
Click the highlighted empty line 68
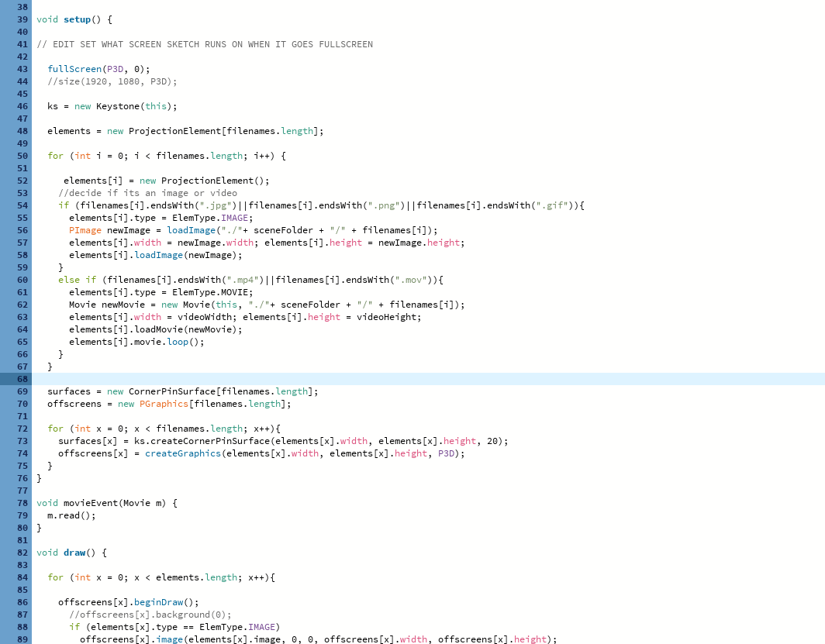(x=428, y=379)
